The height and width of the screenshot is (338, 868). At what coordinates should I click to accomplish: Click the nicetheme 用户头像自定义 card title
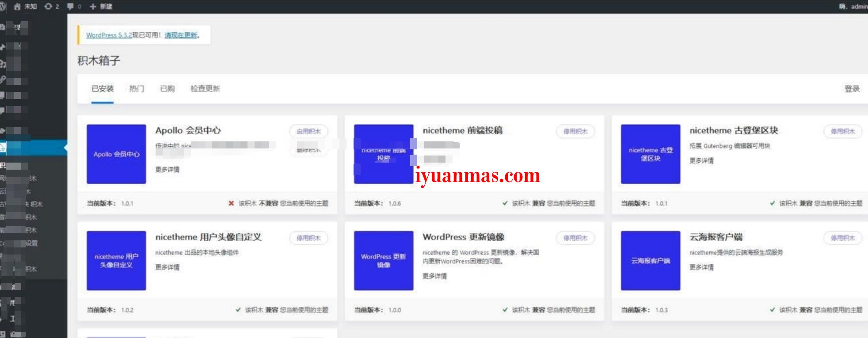(208, 237)
